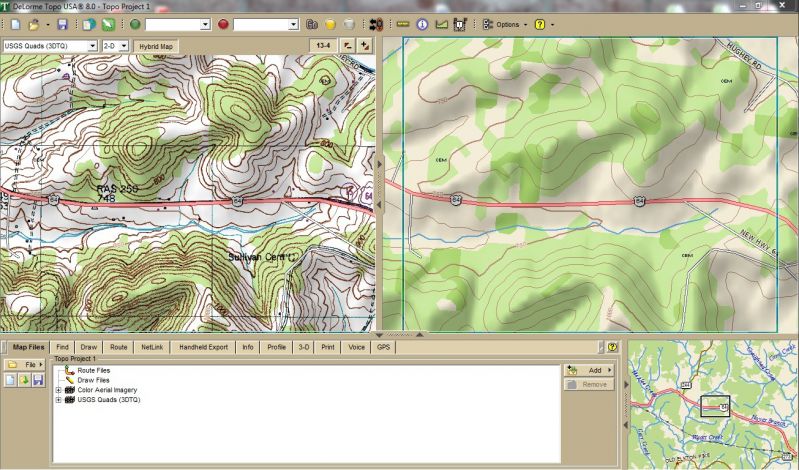Switch to the Find tab
Viewport: 799px width, 470px height.
pos(62,347)
